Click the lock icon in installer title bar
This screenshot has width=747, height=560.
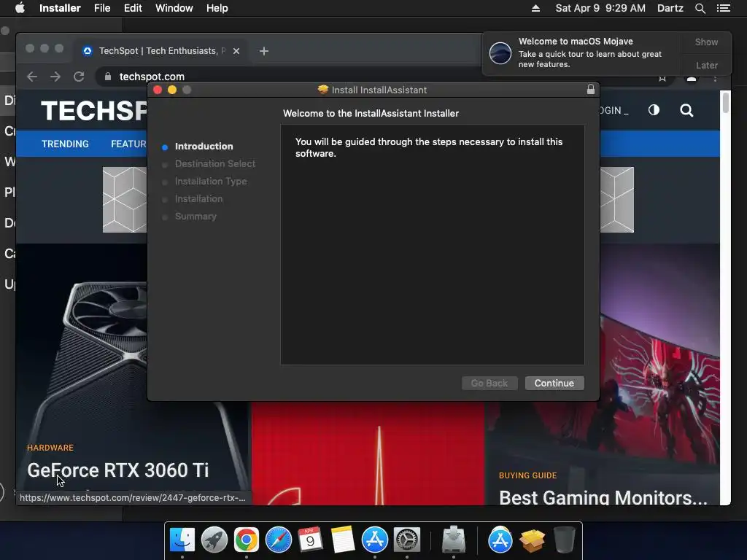pyautogui.click(x=591, y=90)
